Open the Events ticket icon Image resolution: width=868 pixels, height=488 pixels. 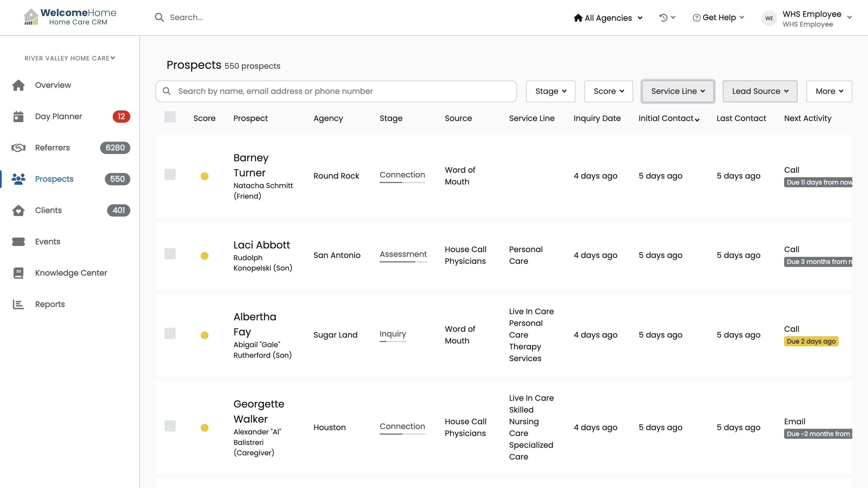(18, 242)
